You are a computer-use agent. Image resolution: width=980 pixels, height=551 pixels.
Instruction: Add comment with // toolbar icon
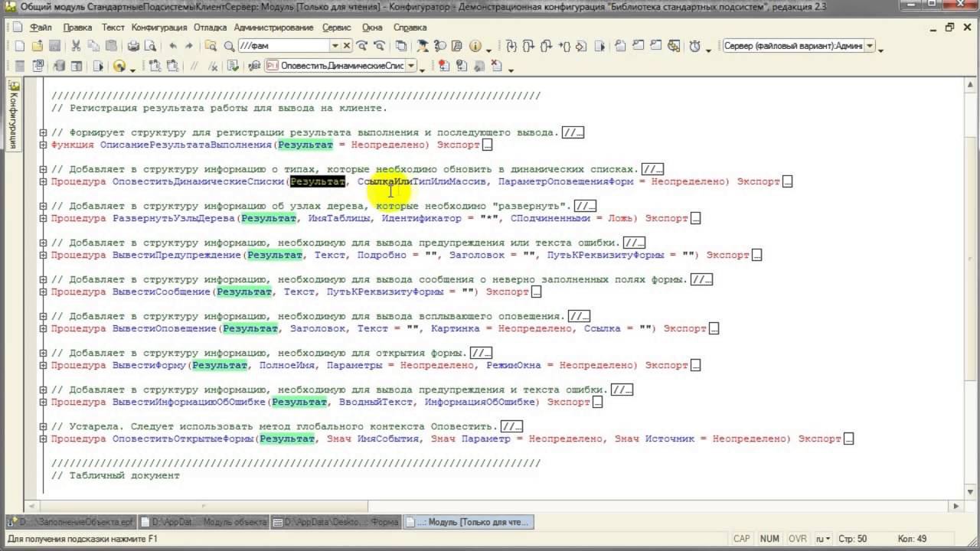[x=194, y=66]
